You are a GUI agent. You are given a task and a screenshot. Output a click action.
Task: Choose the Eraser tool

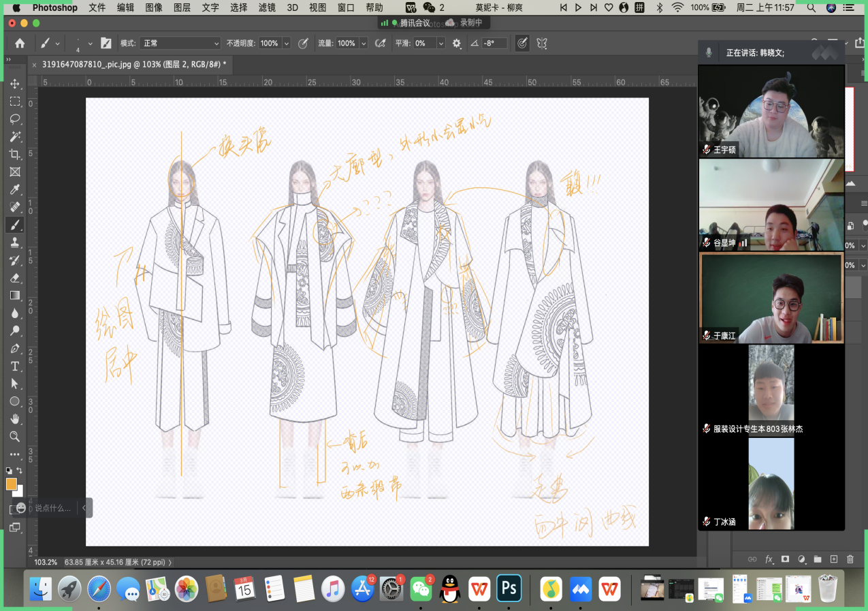(15, 278)
